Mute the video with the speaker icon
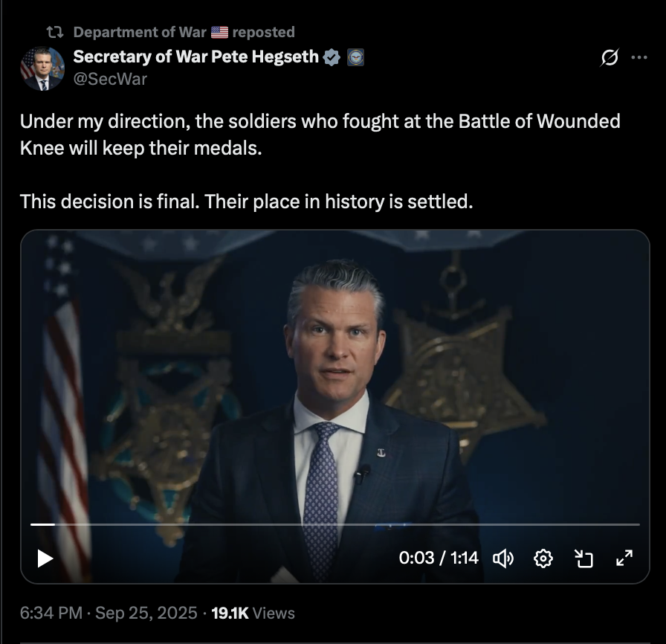This screenshot has height=644, width=666. 504,558
